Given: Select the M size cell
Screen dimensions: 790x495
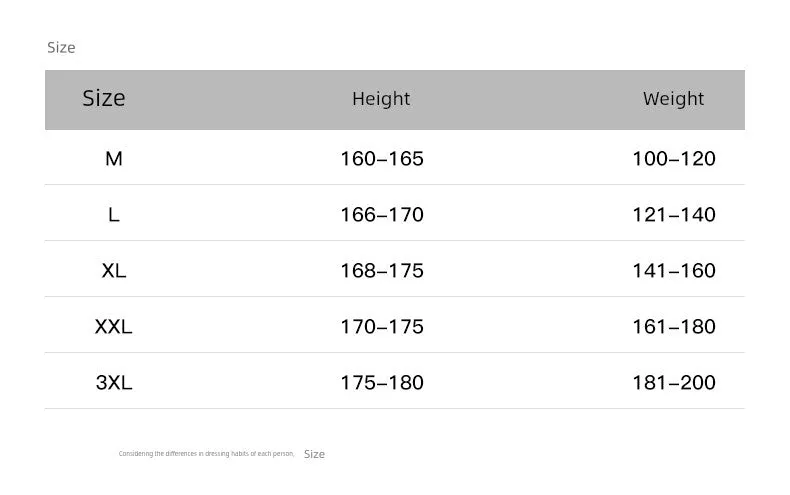Looking at the screenshot, I should pyautogui.click(x=114, y=159).
